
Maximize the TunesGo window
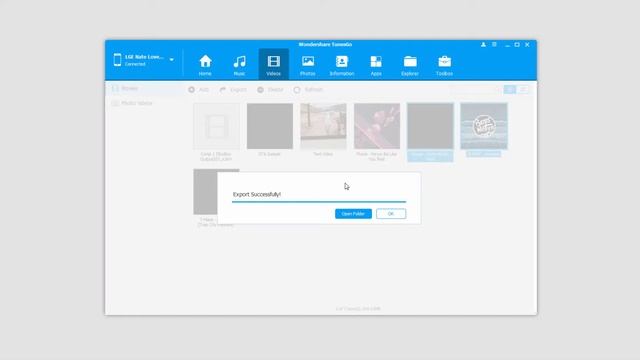(x=517, y=44)
